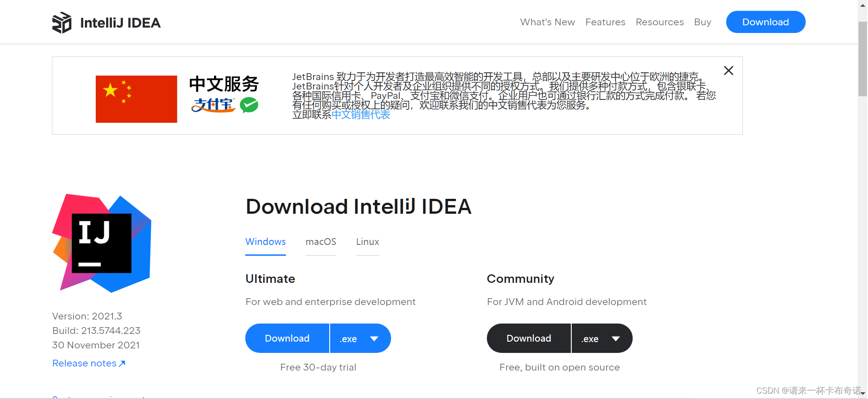The height and width of the screenshot is (399, 868).
Task: Expand Community .exe format dropdown
Action: point(602,338)
